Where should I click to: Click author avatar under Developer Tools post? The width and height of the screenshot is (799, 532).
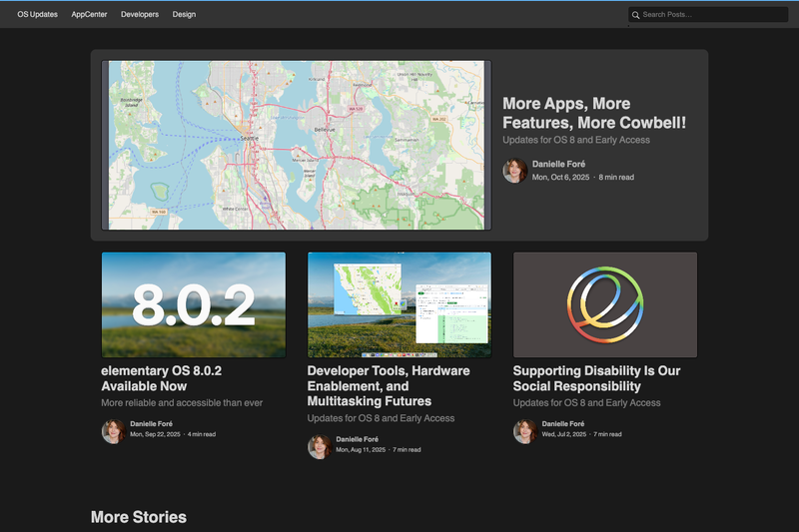point(320,446)
